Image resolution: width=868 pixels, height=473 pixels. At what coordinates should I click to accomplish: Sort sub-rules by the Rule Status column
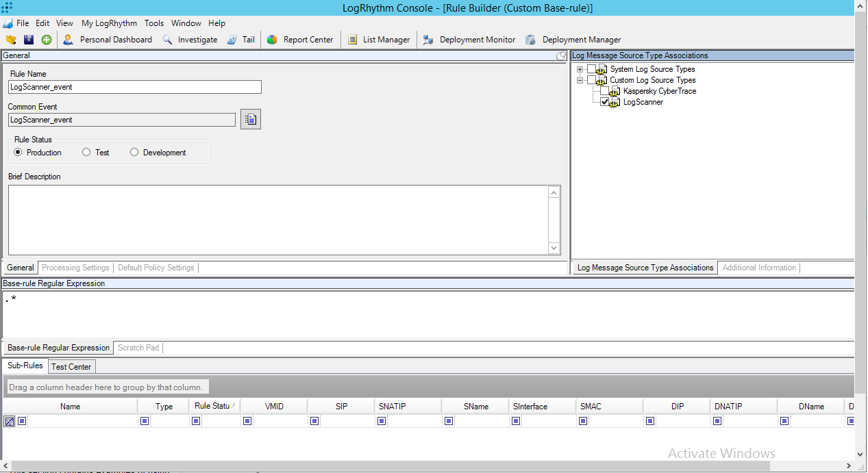pos(213,406)
